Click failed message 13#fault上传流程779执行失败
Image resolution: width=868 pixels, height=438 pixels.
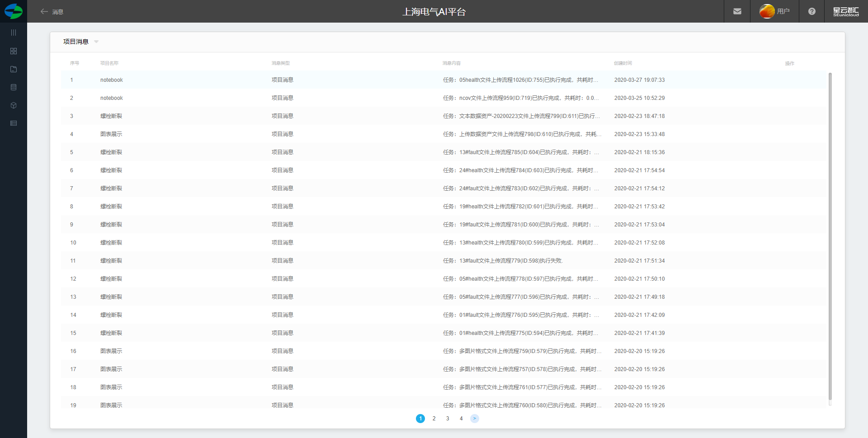click(x=503, y=261)
